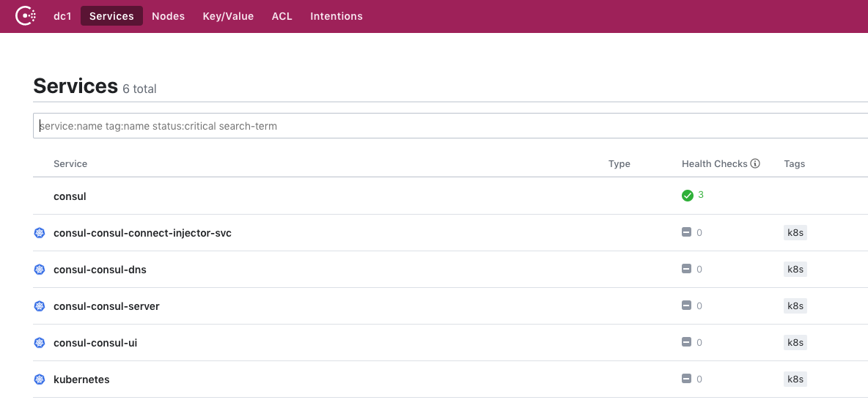Viewport: 868px width, 411px height.
Task: Go to the ACL tab
Action: click(282, 16)
